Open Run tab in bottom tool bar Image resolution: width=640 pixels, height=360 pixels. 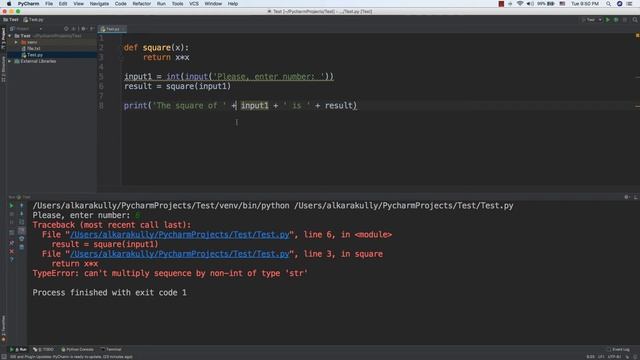click(x=18, y=349)
